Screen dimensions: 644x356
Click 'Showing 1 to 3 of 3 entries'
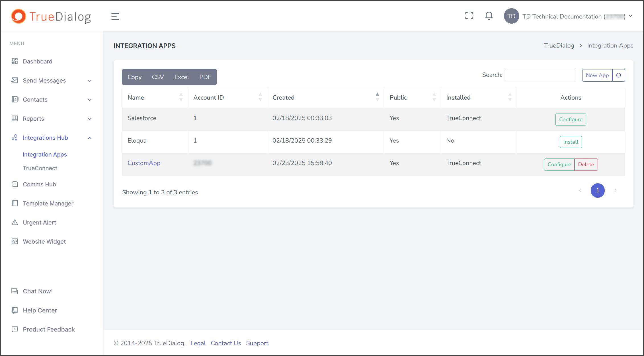tap(160, 192)
